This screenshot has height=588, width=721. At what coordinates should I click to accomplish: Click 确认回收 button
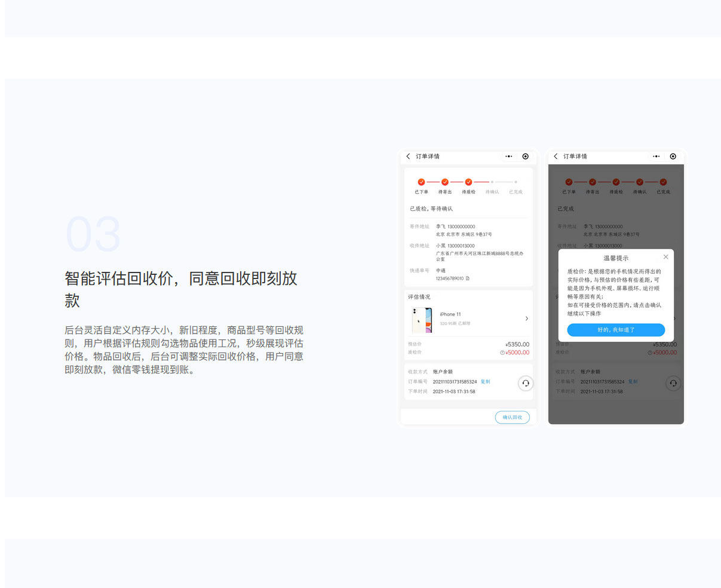pos(513,417)
